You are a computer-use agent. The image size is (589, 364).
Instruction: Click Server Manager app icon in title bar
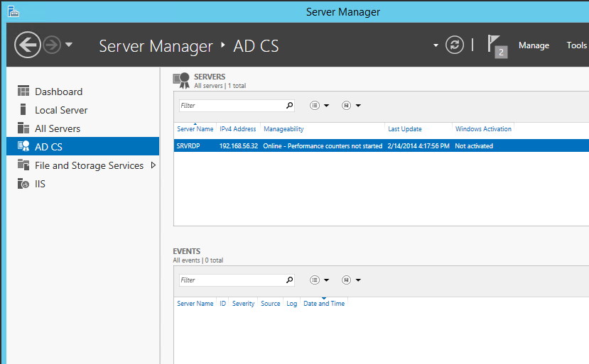[13, 11]
